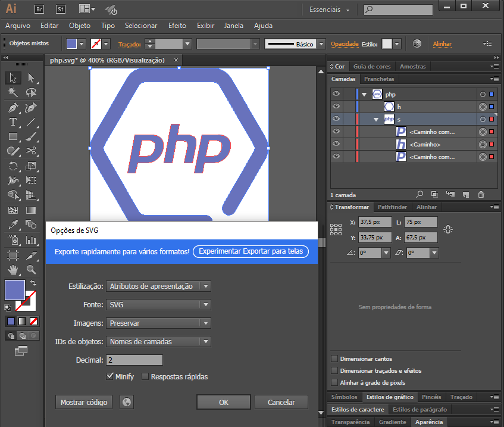Check Dimensionar traçados e efeitos
This screenshot has height=427, width=504.
pyautogui.click(x=334, y=370)
